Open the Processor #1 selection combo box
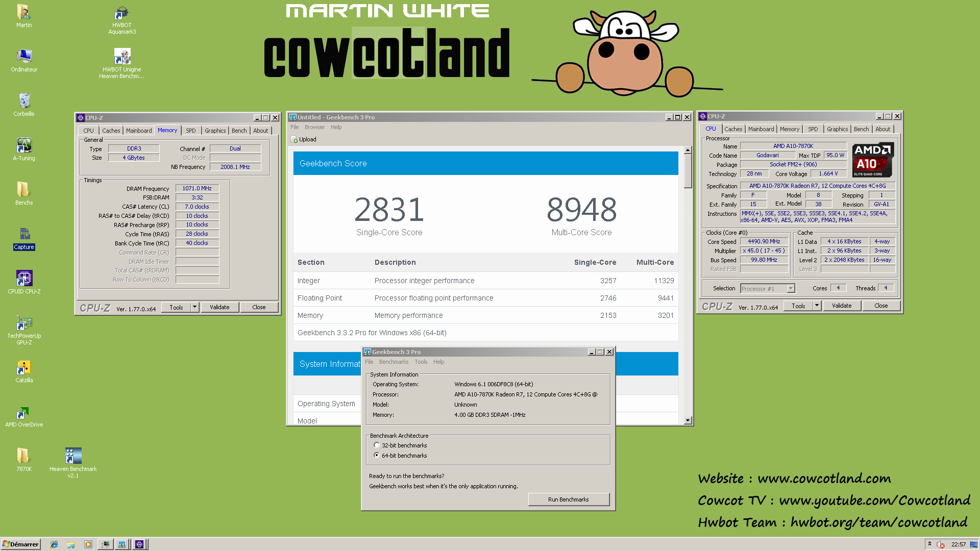Screen dimensions: 980x551 tap(768, 289)
